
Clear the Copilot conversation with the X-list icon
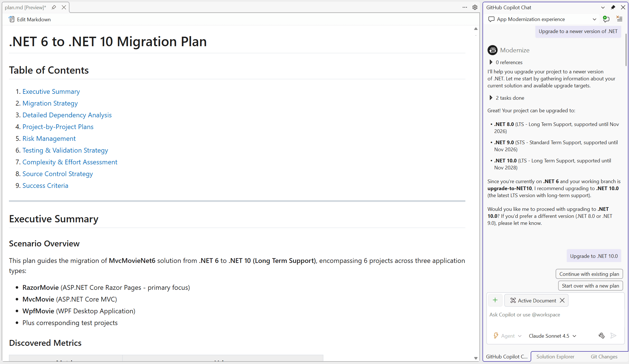pos(619,19)
